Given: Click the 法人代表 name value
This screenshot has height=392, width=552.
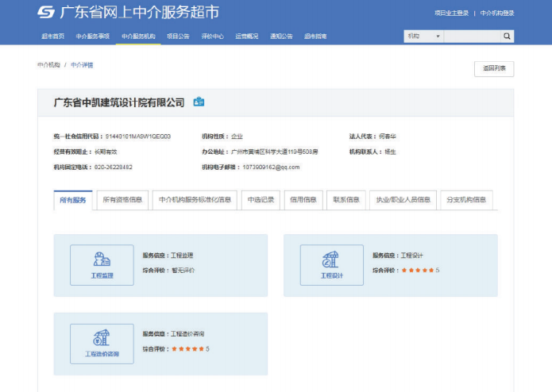Looking at the screenshot, I should click(x=388, y=136).
